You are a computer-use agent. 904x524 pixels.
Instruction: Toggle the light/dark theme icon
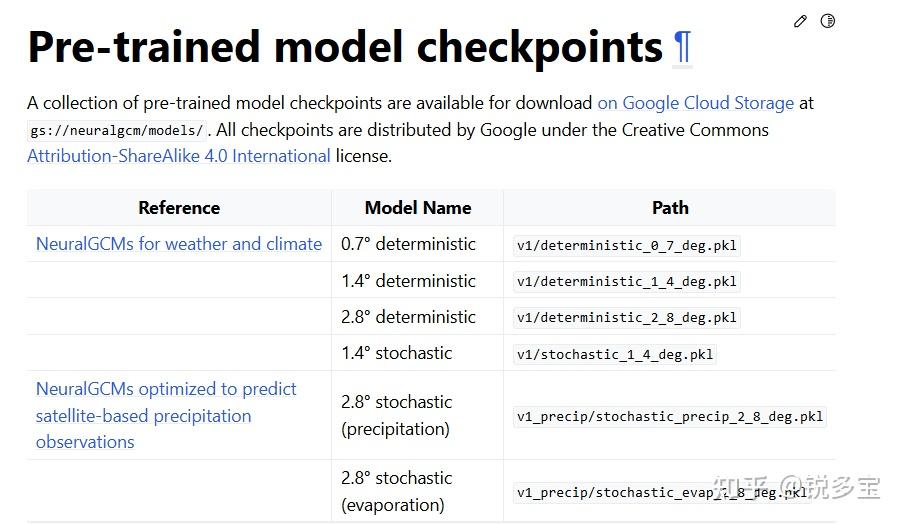827,21
